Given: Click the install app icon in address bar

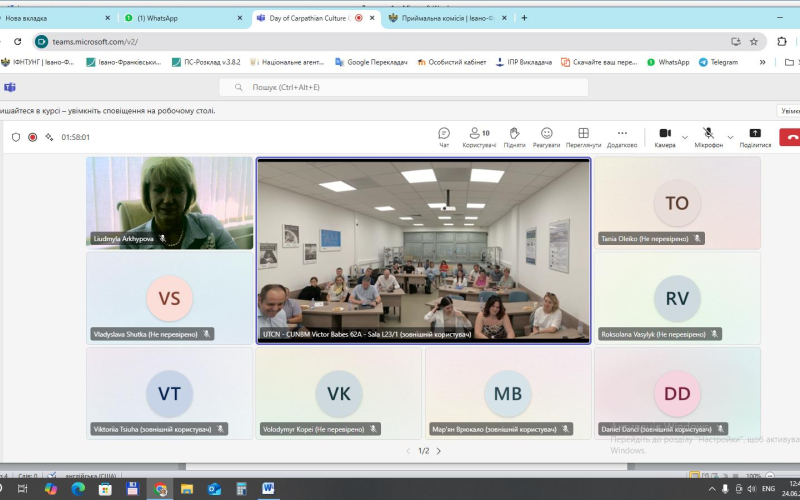Looking at the screenshot, I should pyautogui.click(x=736, y=42).
